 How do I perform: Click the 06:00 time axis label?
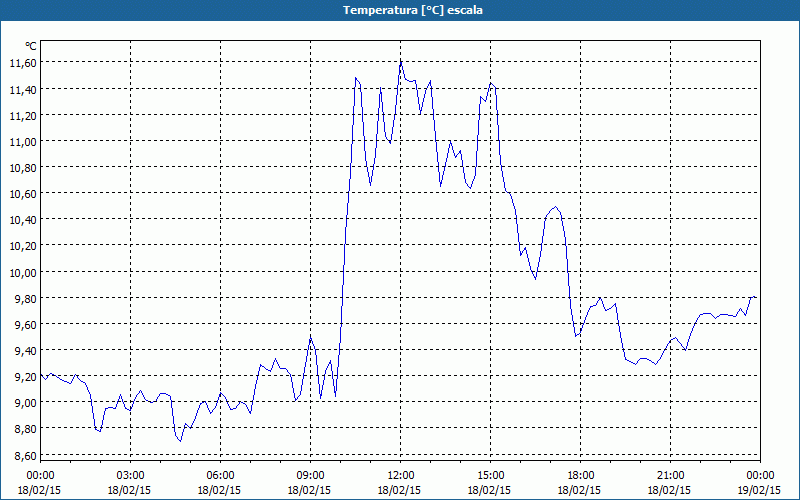(220, 476)
